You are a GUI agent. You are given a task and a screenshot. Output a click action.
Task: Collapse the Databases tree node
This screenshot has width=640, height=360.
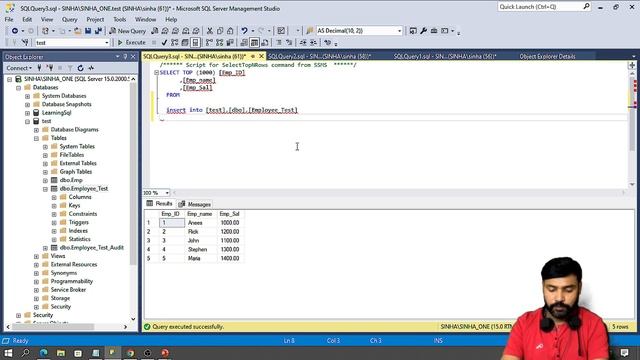(18, 88)
